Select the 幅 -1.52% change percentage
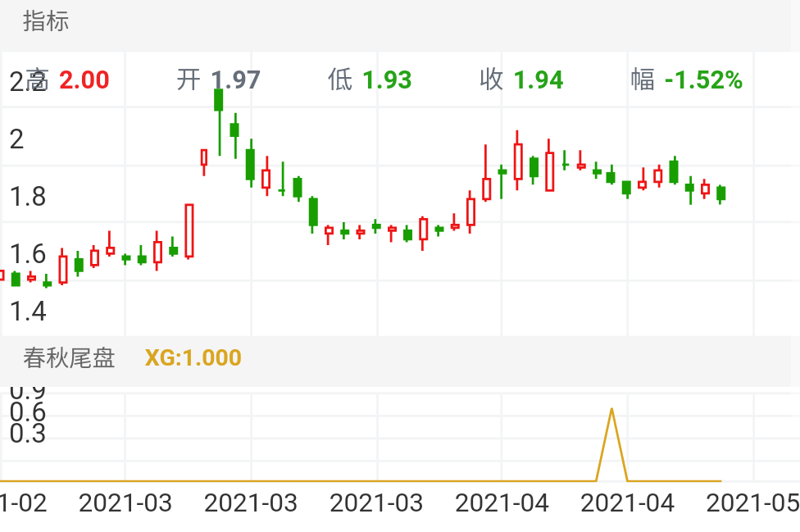The width and height of the screenshot is (800, 532). tap(687, 80)
